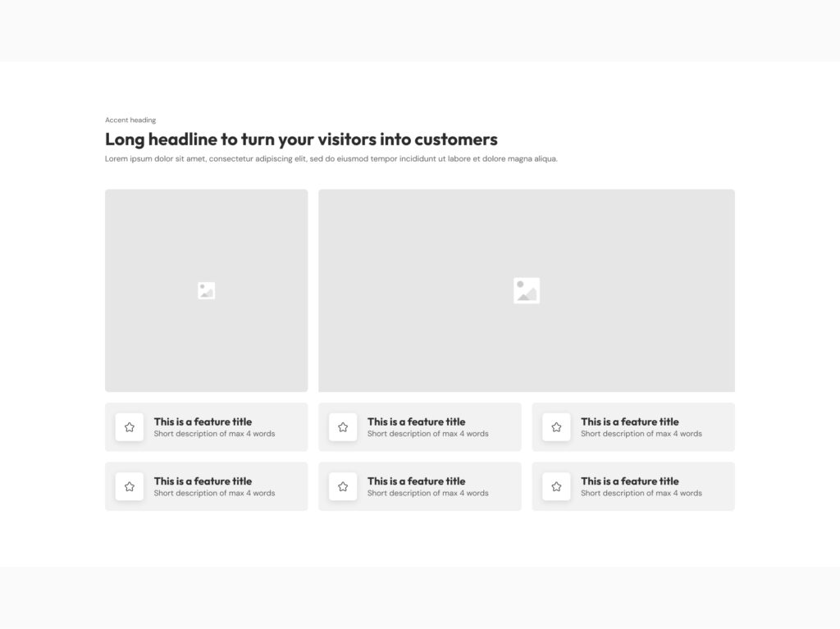Click the Lorem ipsum paragraph under the headline

point(331,159)
